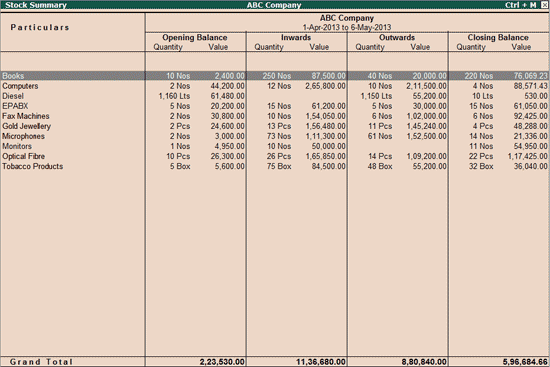Select the Microphones stock item
This screenshot has height=367, width=550.
[23, 136]
